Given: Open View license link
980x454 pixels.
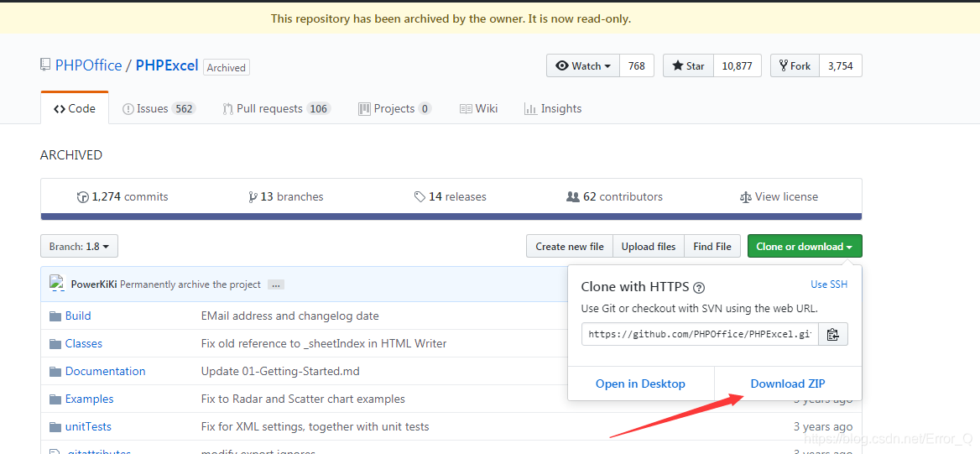Looking at the screenshot, I should click(779, 196).
